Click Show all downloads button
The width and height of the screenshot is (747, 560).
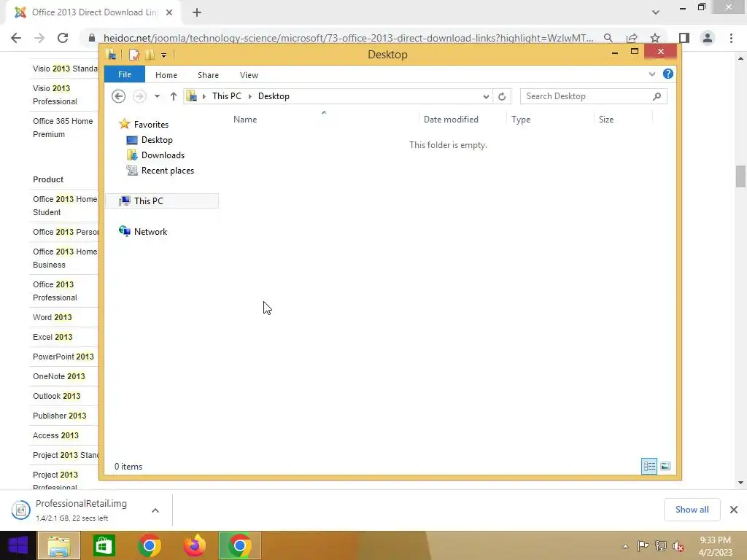coord(692,510)
